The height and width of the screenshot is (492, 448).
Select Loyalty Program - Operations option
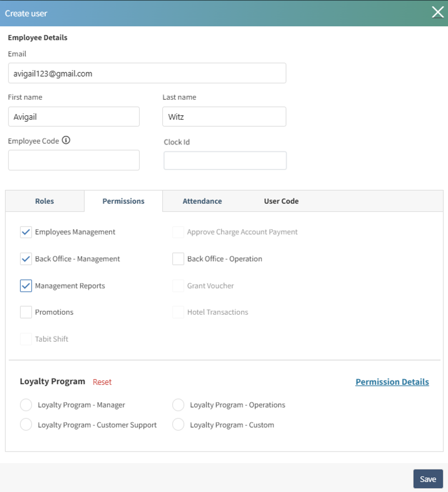[178, 405]
